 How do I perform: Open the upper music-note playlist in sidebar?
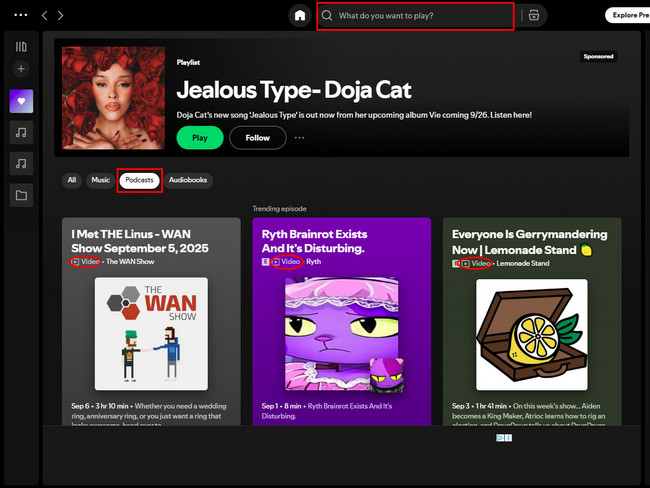coord(21,131)
